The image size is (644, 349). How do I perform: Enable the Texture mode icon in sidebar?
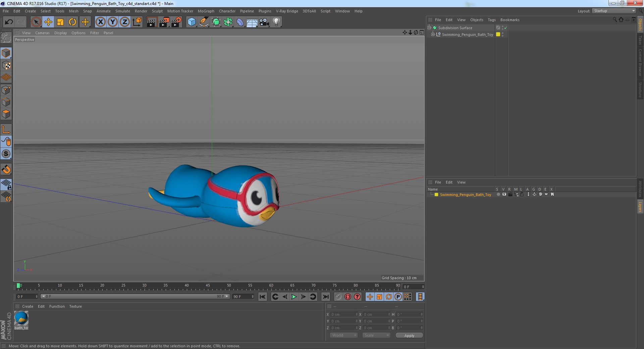pos(6,65)
